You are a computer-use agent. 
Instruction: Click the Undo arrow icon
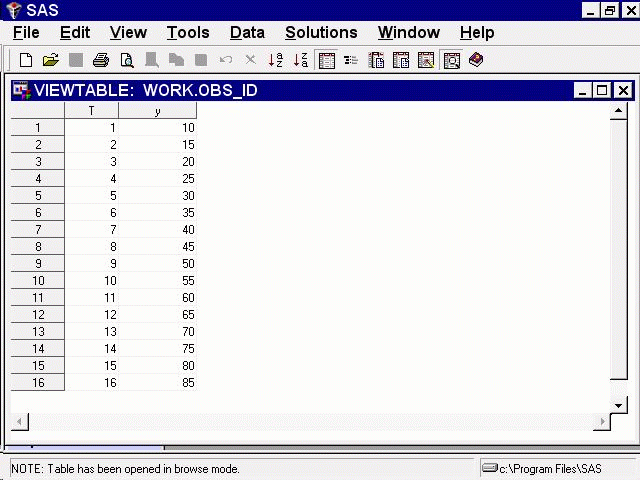(x=225, y=60)
